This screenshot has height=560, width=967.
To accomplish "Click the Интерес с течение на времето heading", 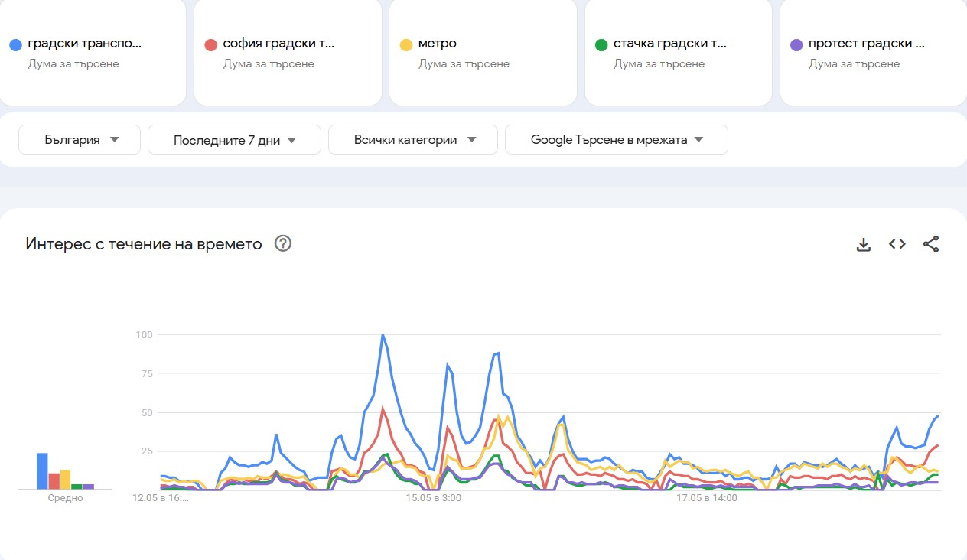I will pyautogui.click(x=143, y=243).
